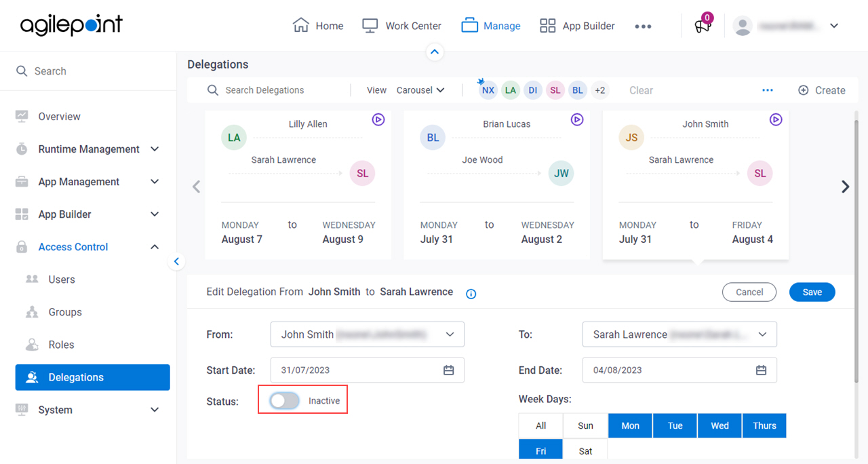Screen dimensions: 868x464
Task: Open the Carousel view dropdown
Action: click(x=420, y=90)
